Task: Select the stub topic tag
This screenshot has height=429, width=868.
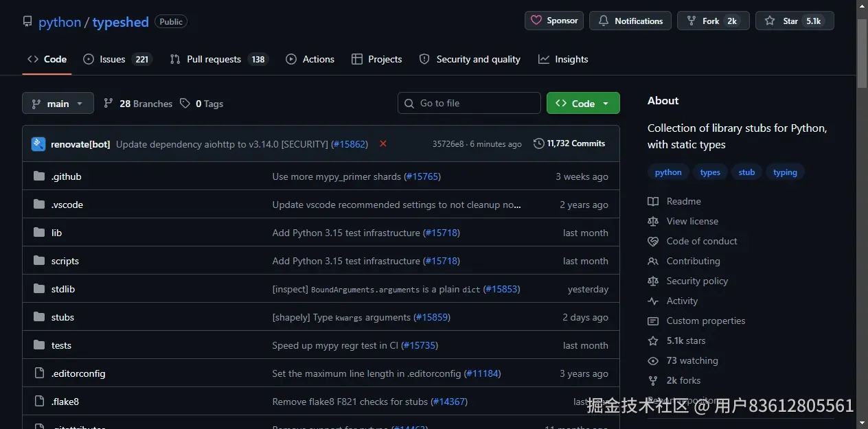Action: [746, 172]
